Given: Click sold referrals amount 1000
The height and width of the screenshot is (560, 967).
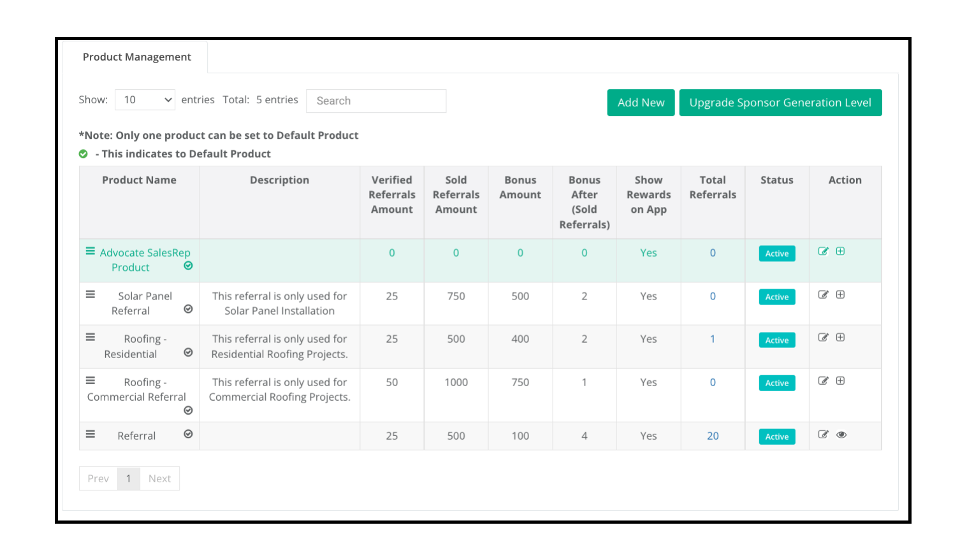Looking at the screenshot, I should (x=456, y=382).
